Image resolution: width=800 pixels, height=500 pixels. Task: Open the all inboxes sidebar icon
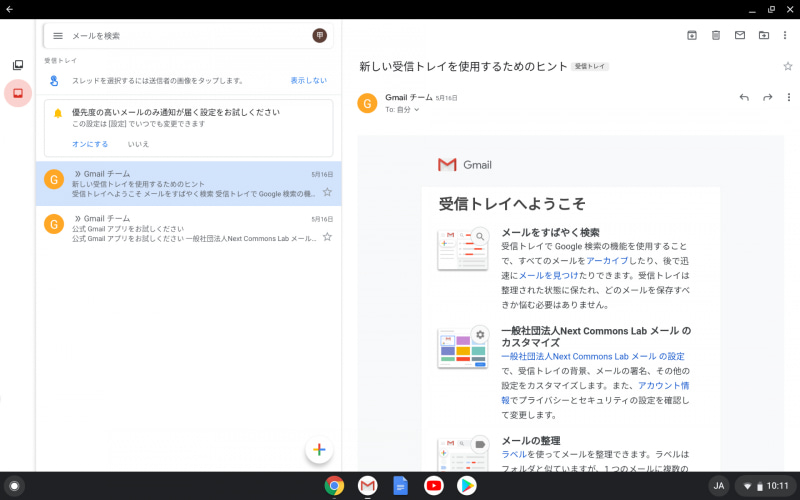coord(18,65)
